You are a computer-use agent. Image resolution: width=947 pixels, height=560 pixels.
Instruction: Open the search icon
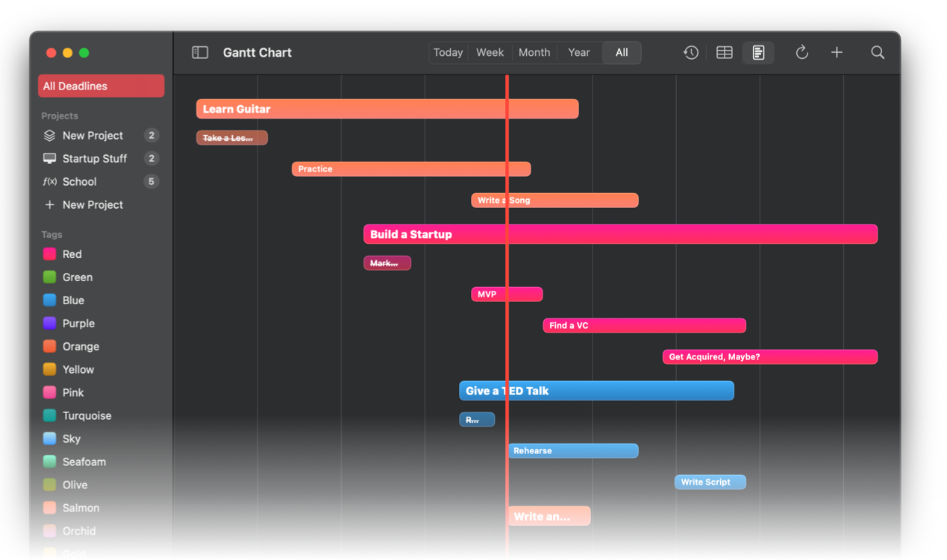[878, 52]
